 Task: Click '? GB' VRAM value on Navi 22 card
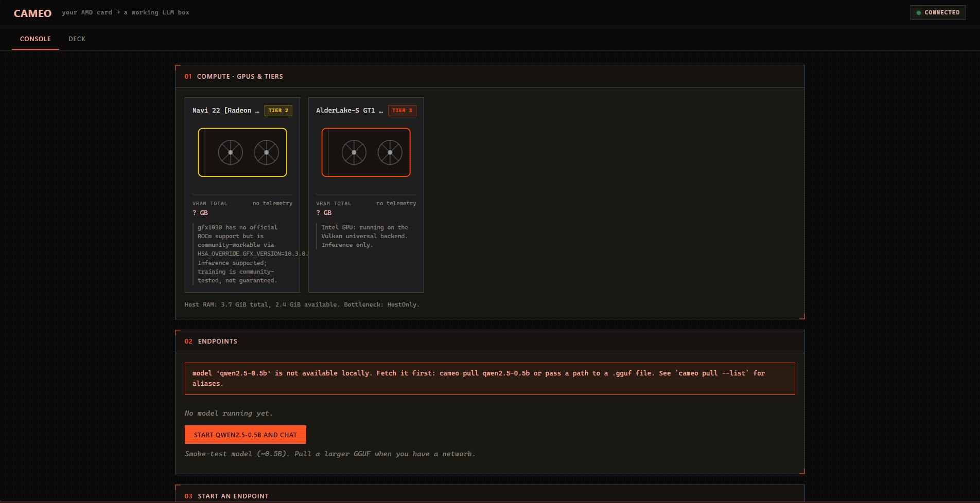(200, 213)
